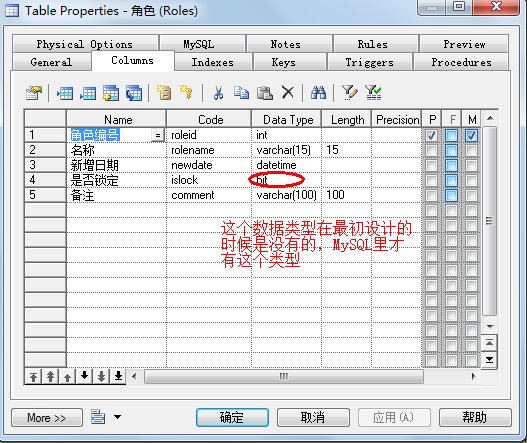527x443 pixels.
Task: Click the Data Type column header
Action: pos(286,119)
